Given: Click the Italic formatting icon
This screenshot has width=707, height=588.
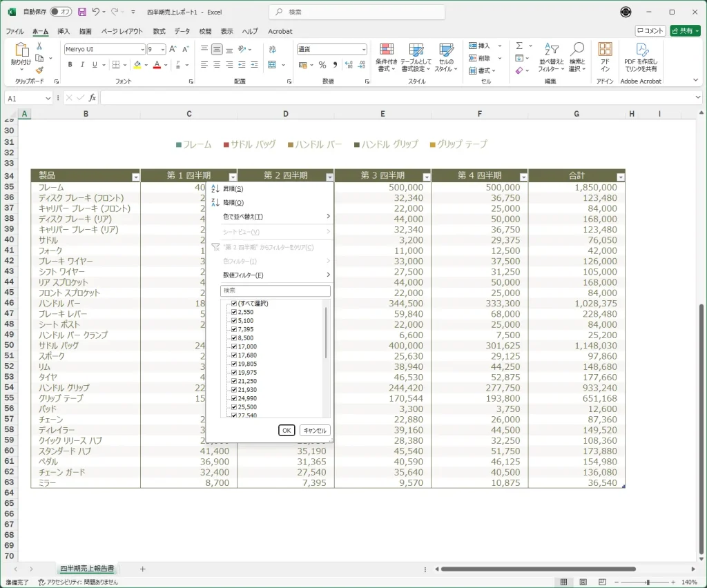Looking at the screenshot, I should click(x=82, y=65).
